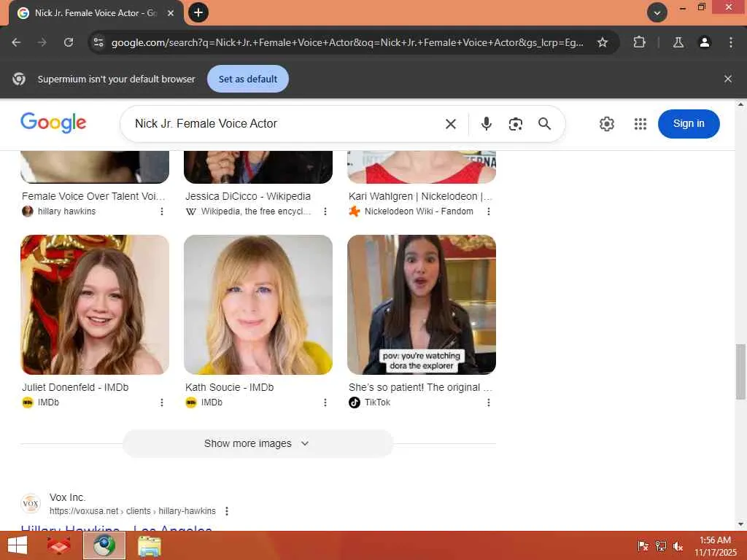Click the muted volume tray icon
This screenshot has width=747, height=560.
678,545
